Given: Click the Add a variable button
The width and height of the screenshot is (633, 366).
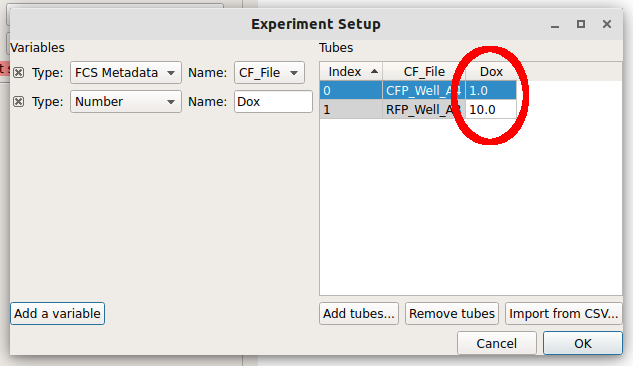Looking at the screenshot, I should tap(57, 314).
